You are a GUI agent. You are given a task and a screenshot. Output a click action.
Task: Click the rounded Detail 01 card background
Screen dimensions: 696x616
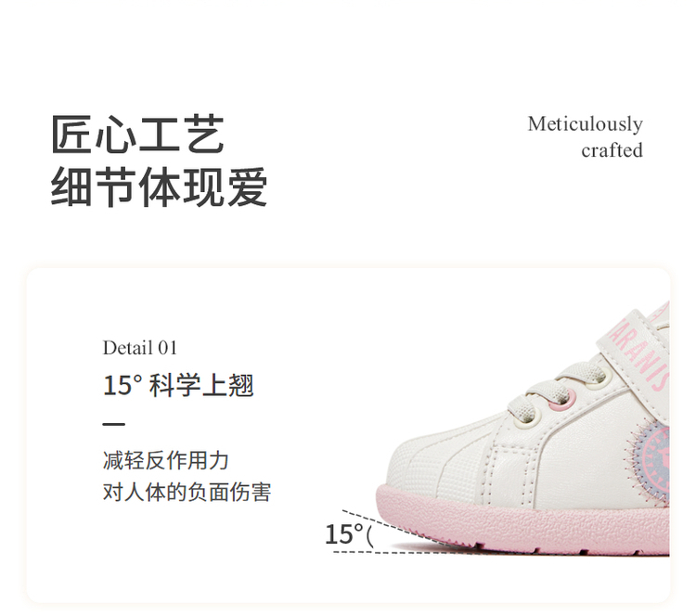pyautogui.click(x=348, y=435)
